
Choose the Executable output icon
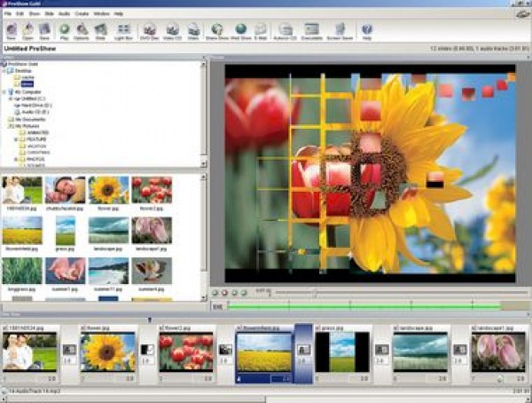(x=311, y=31)
